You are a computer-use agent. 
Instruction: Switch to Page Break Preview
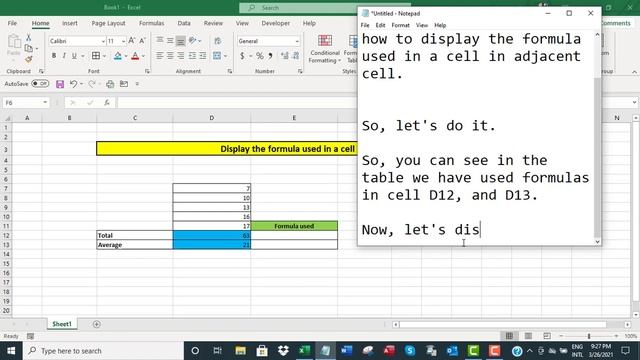[547, 336]
